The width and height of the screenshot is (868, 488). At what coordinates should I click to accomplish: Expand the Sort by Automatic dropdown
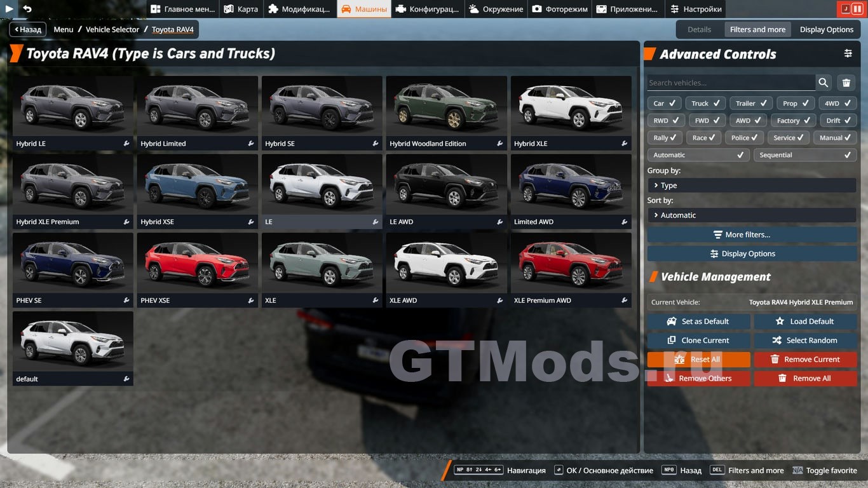[751, 215]
